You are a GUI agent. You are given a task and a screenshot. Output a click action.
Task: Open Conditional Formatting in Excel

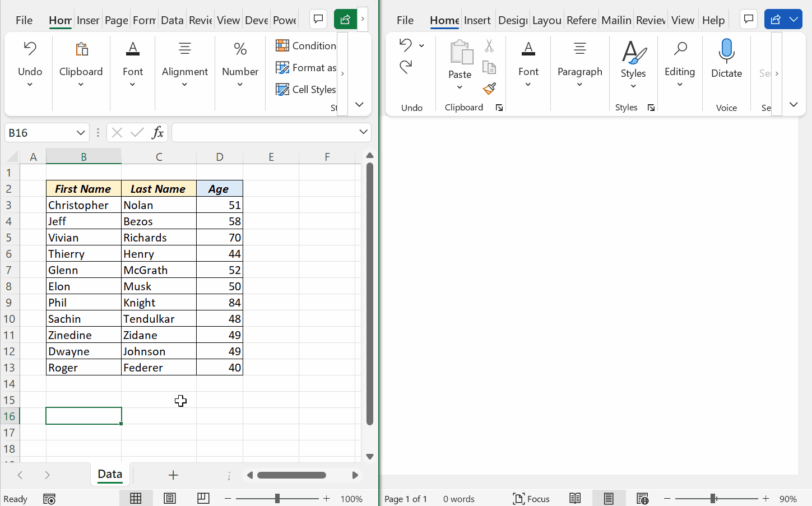click(x=305, y=45)
